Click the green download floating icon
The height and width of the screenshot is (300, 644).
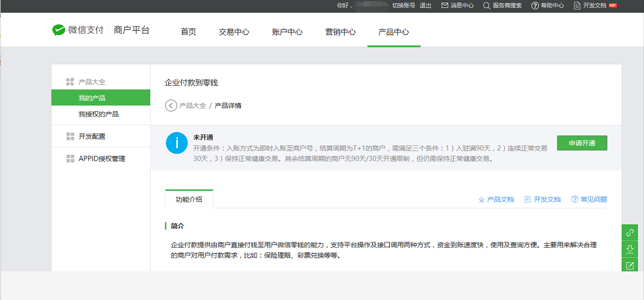click(x=630, y=249)
